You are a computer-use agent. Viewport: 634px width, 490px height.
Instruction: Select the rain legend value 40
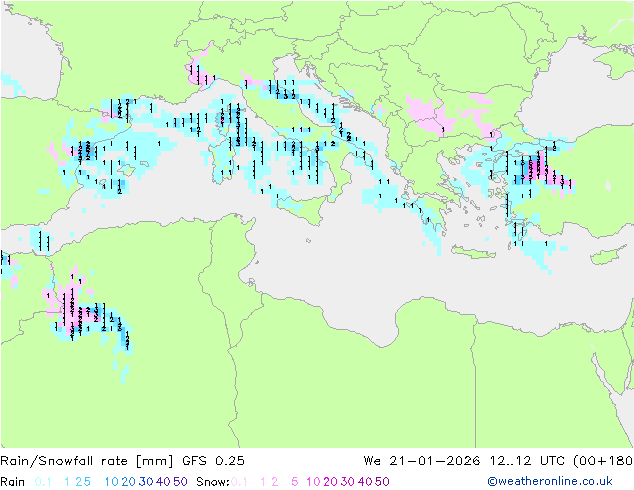(x=163, y=482)
